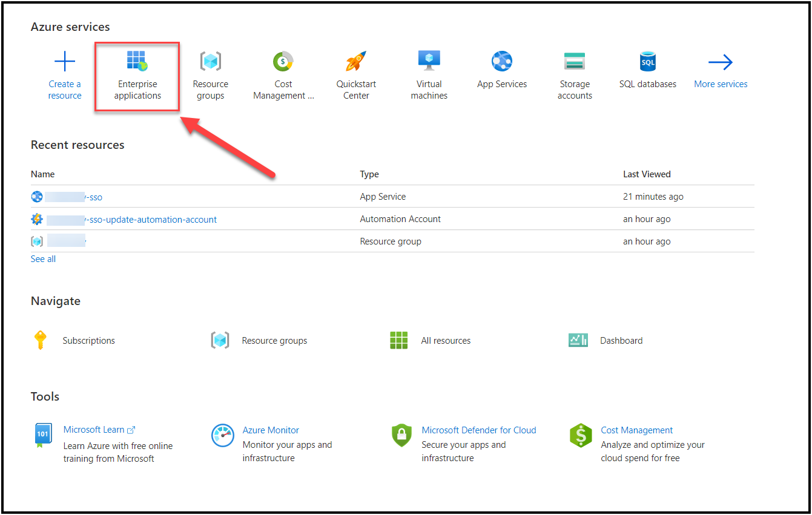The width and height of the screenshot is (812, 515).
Task: Open the Dashboard navigation item
Action: point(621,341)
